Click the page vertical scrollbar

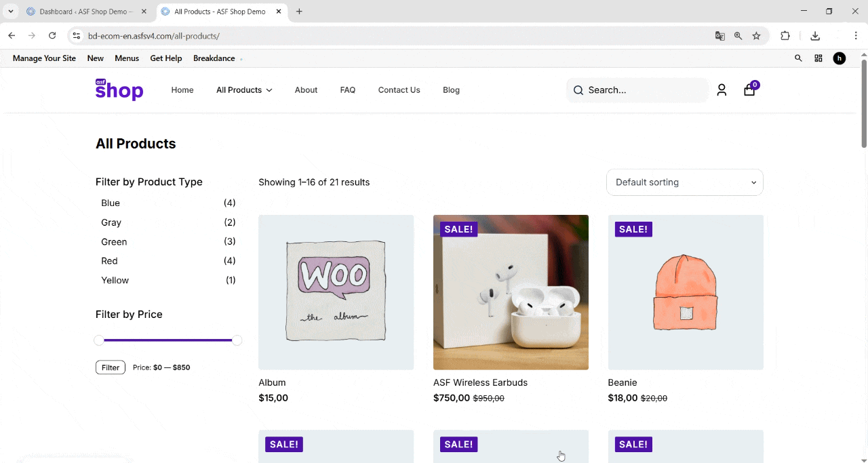pos(864,104)
